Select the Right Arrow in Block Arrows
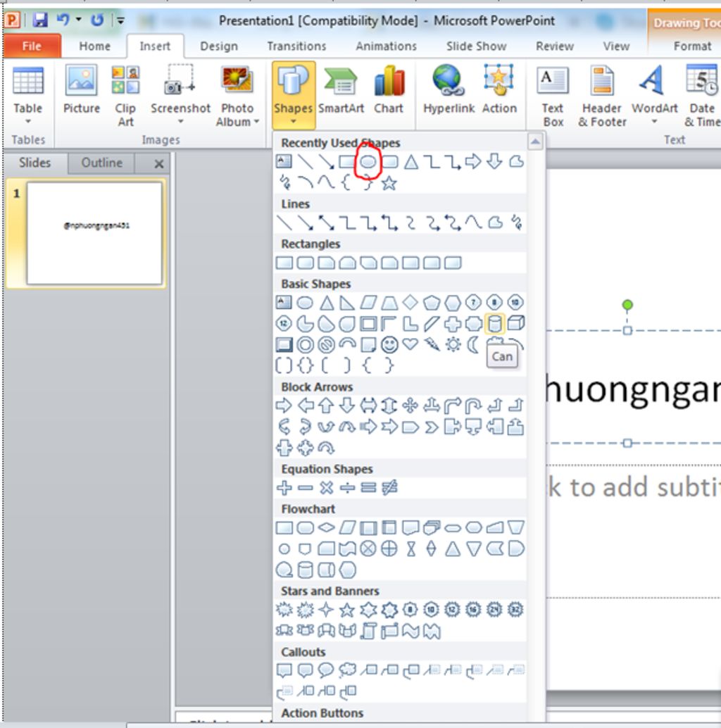The width and height of the screenshot is (721, 728). pyautogui.click(x=284, y=406)
